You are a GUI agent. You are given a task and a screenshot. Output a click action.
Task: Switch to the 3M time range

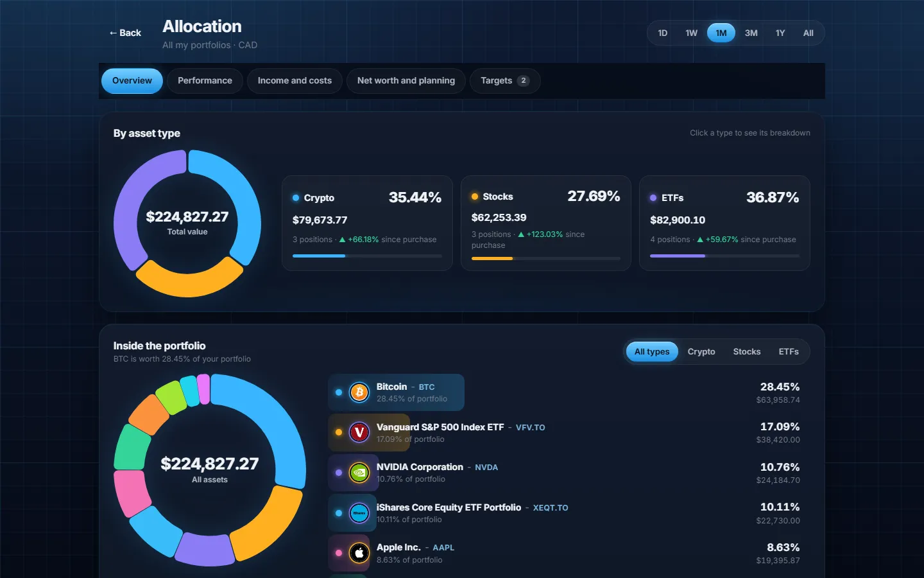(751, 33)
